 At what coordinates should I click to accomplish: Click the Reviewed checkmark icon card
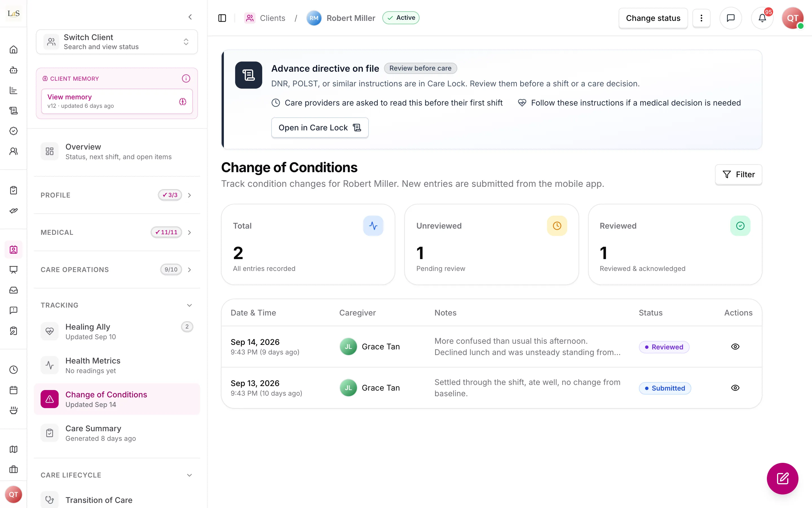pyautogui.click(x=740, y=225)
